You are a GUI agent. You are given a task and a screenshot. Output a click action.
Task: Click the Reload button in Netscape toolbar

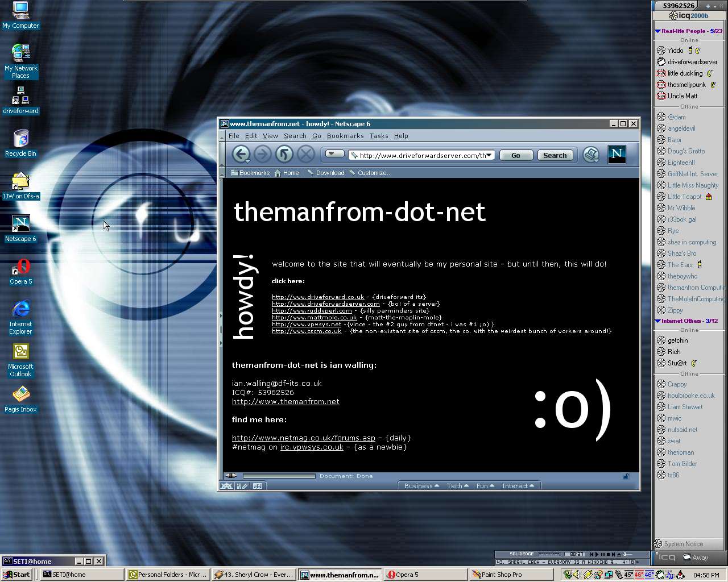(284, 154)
